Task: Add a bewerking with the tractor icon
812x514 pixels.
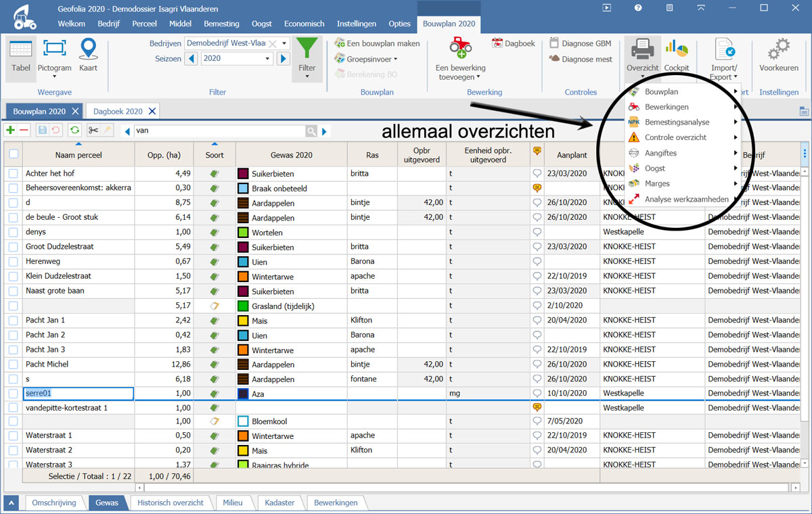Action: [460, 58]
